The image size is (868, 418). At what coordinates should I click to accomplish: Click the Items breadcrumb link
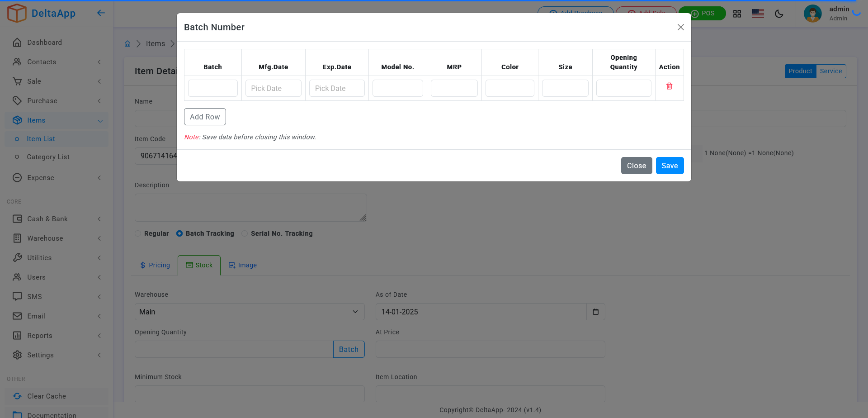pos(156,44)
